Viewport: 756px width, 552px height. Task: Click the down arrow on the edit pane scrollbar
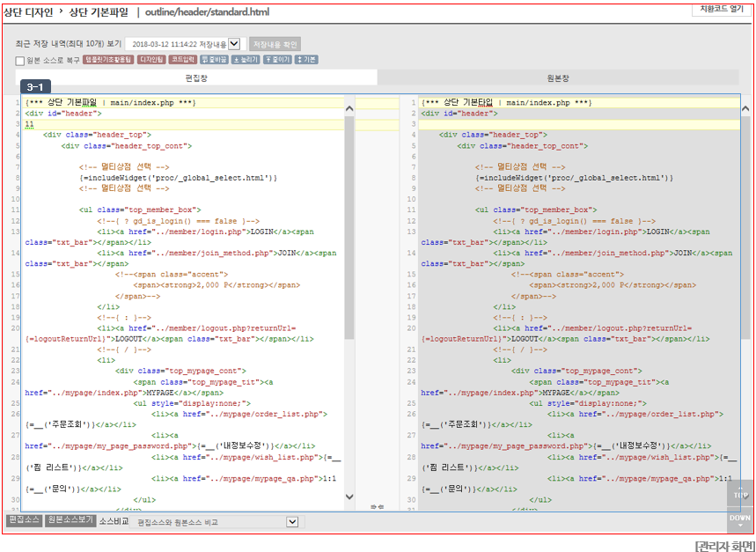point(349,497)
